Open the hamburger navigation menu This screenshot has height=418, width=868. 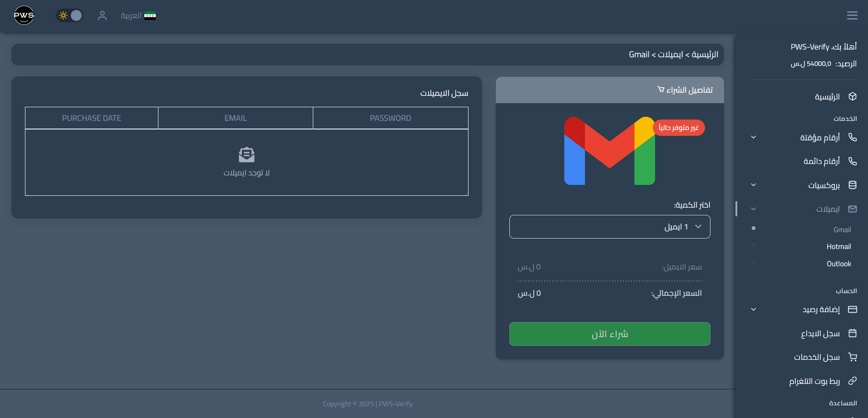(852, 15)
